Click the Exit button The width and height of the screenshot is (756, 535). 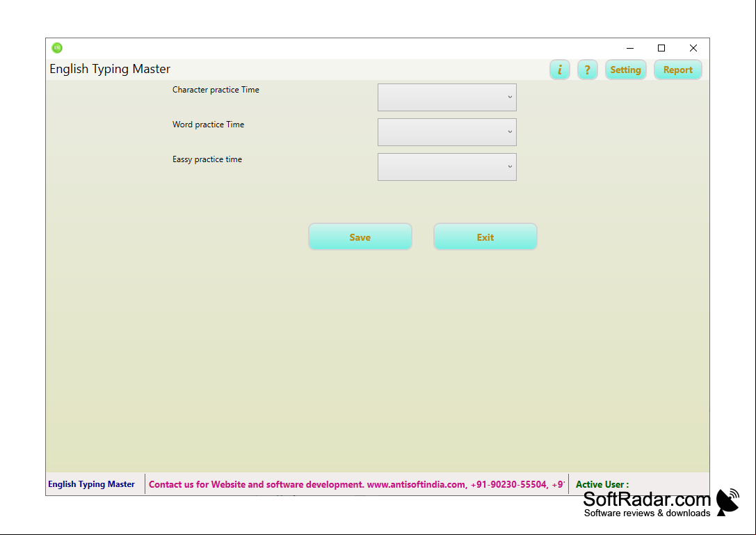click(x=485, y=237)
